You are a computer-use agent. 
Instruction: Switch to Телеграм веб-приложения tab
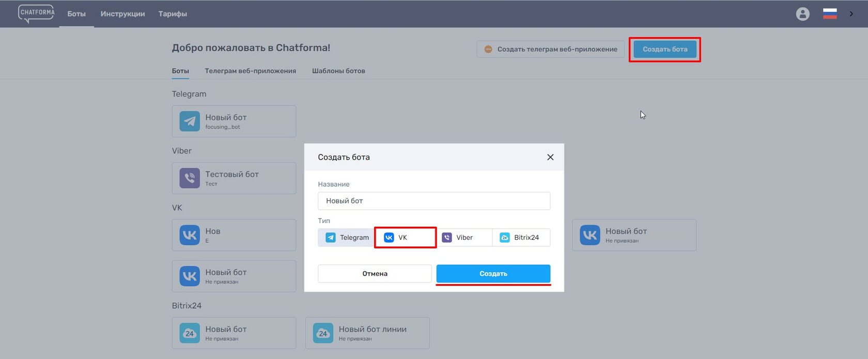(x=250, y=71)
